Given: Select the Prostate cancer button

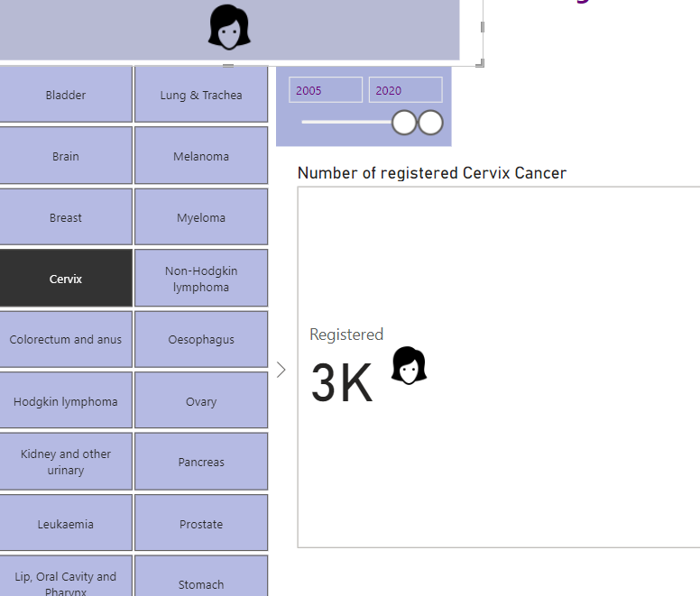Looking at the screenshot, I should point(201,524).
